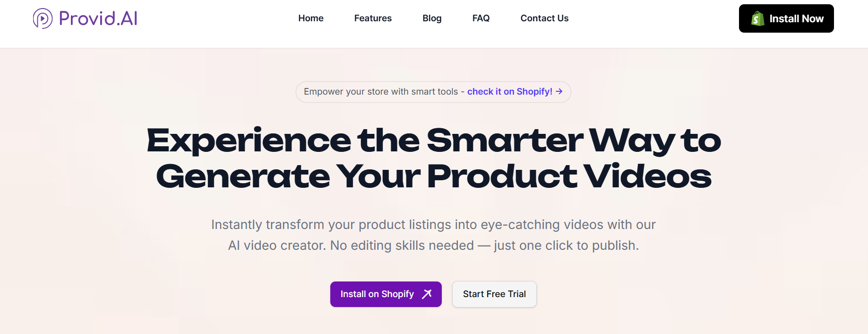Click the purple Install on Shopify button
Image resolution: width=868 pixels, height=334 pixels.
[386, 294]
